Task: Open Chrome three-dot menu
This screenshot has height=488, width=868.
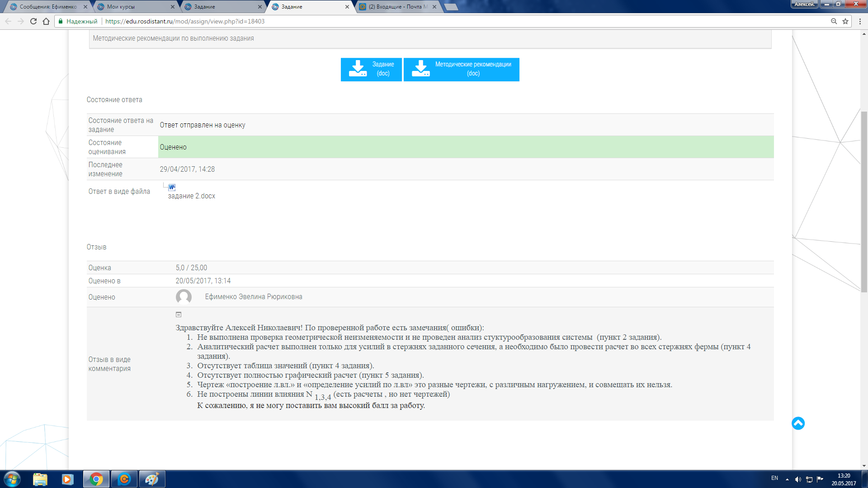Action: coord(860,21)
